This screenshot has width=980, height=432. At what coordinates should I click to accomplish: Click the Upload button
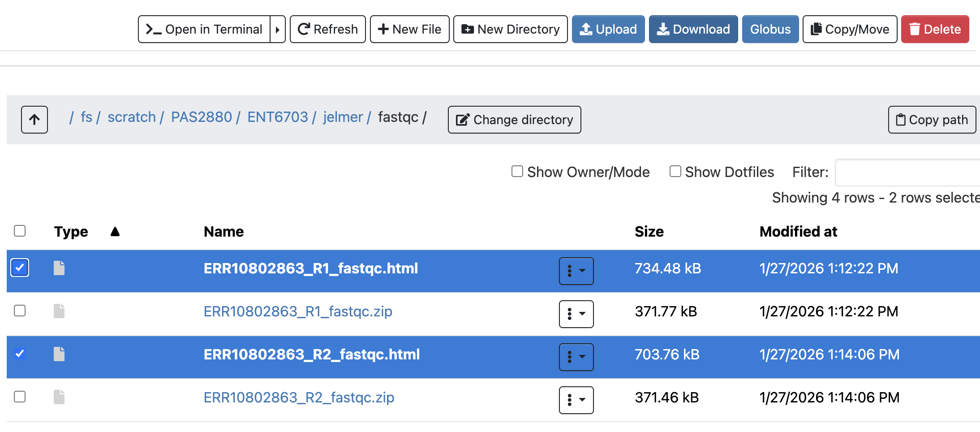[x=608, y=30]
